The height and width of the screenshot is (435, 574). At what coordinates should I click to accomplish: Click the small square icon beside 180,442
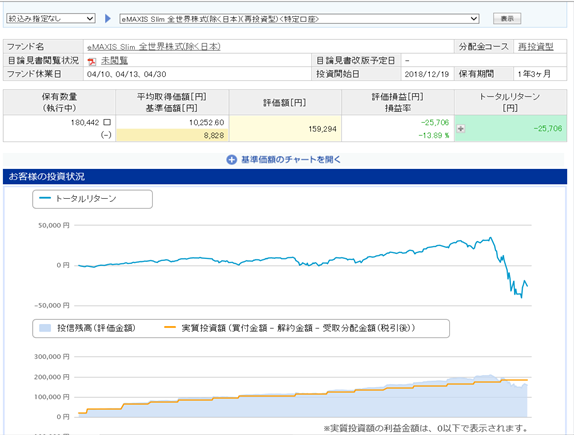click(107, 122)
